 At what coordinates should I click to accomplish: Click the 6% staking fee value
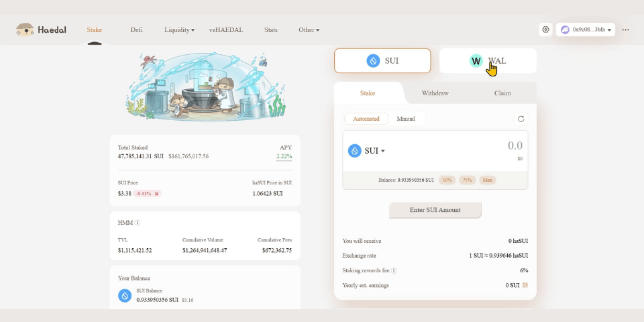(524, 270)
